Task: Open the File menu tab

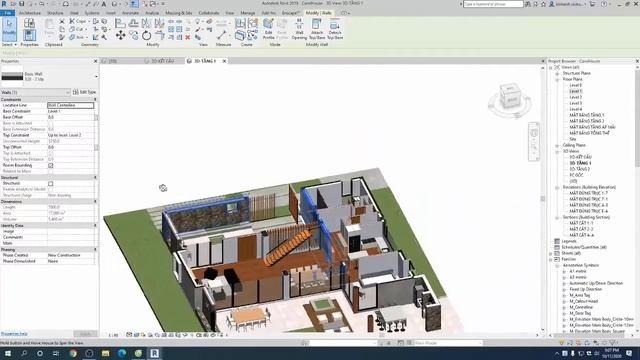Action: point(7,13)
